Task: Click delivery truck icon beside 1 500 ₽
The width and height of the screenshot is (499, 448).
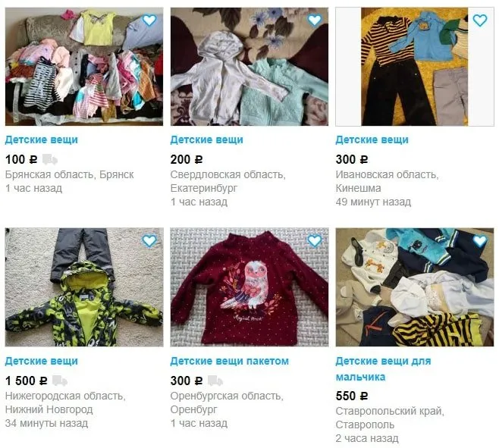Action: 59,381
